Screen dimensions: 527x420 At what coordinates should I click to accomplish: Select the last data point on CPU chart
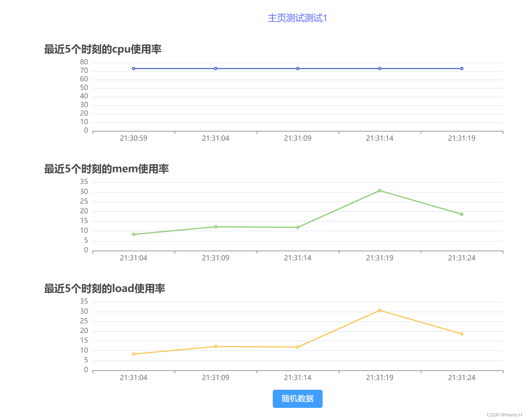coord(462,68)
